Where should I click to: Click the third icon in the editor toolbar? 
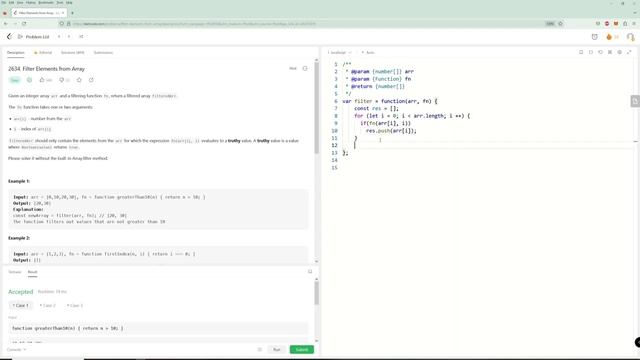pos(600,52)
